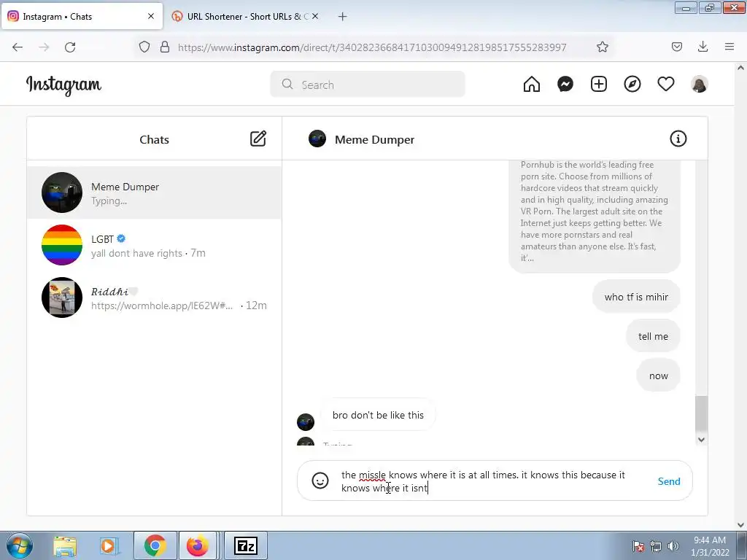Image resolution: width=747 pixels, height=560 pixels.
Task: Save page to Pocket icon
Action: (677, 47)
